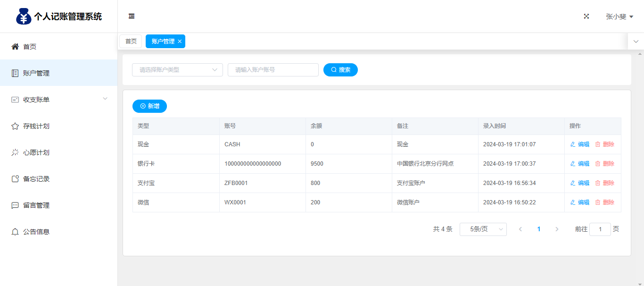Click the chat icon for 留言管理
The width and height of the screenshot is (644, 286).
point(15,205)
